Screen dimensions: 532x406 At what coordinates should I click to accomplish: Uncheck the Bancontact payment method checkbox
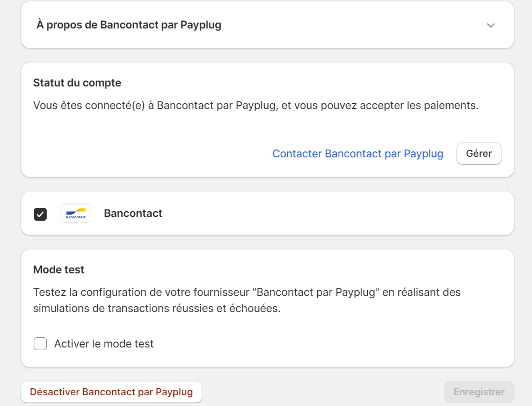tap(40, 214)
